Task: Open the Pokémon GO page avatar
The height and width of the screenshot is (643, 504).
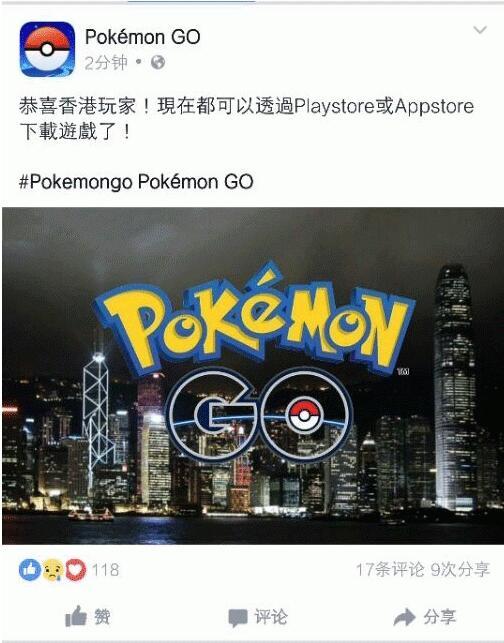Action: point(47,49)
